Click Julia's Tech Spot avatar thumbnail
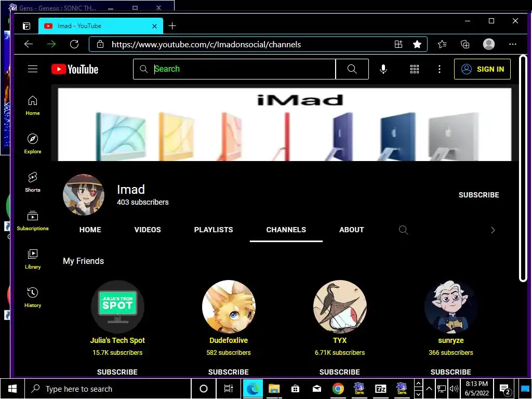This screenshot has height=399, width=532. (117, 307)
